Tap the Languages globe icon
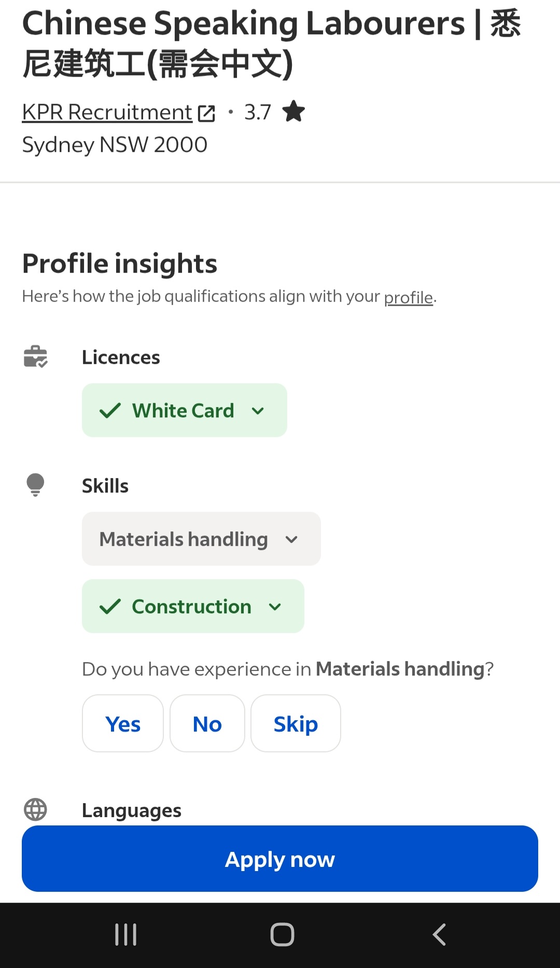The width and height of the screenshot is (560, 968). coord(35,809)
